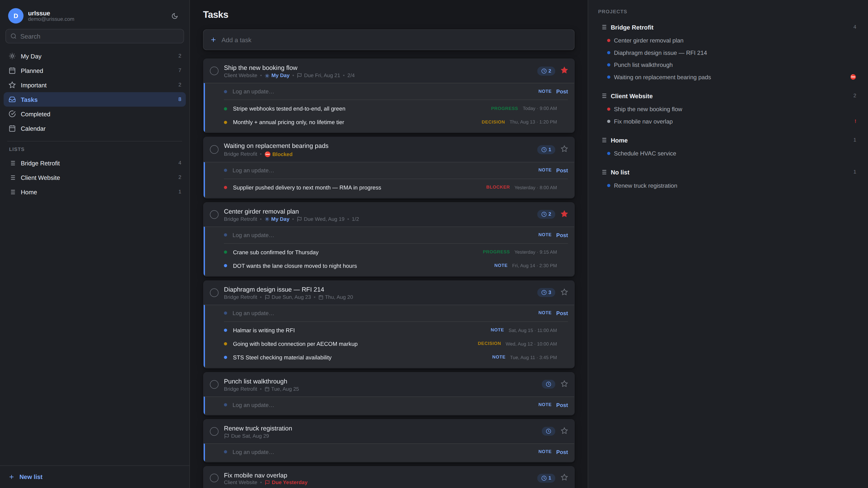Viewport: 868px width, 488px height.
Task: Open updates badge showing 3 on Diaphragm task
Action: coord(546,292)
